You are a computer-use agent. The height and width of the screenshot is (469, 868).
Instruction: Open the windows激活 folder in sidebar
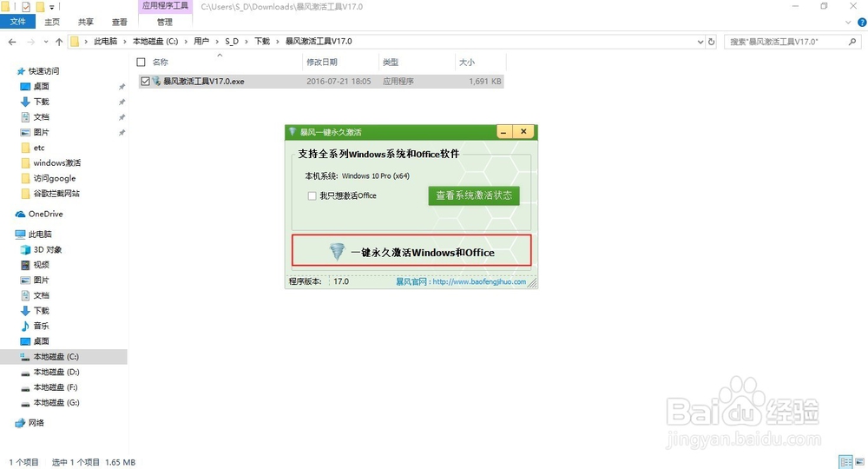point(56,162)
